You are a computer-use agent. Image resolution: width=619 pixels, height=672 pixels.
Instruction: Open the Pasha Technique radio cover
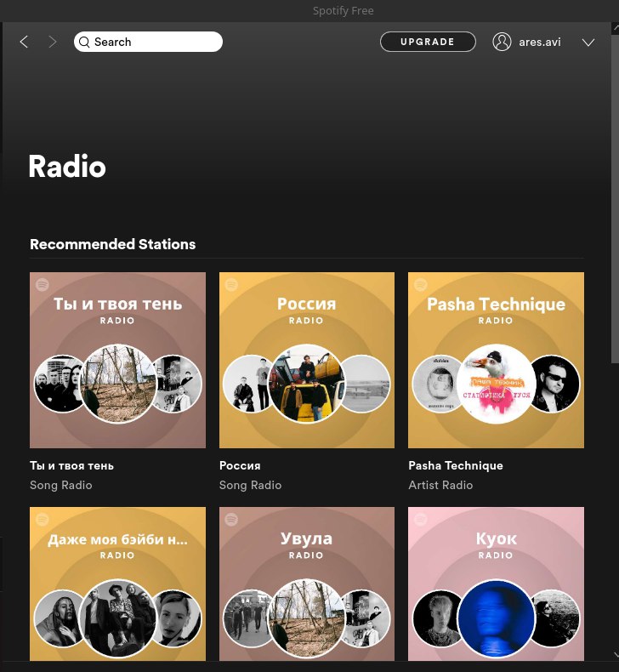pyautogui.click(x=496, y=360)
